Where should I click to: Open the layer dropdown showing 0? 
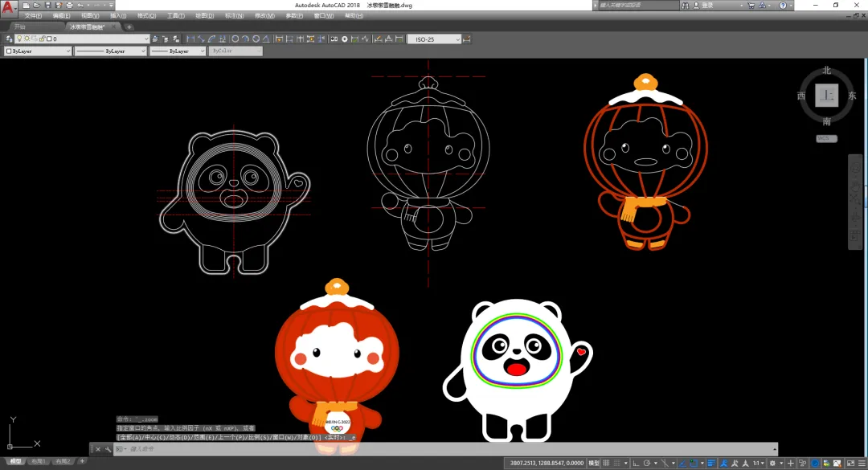[x=83, y=39]
